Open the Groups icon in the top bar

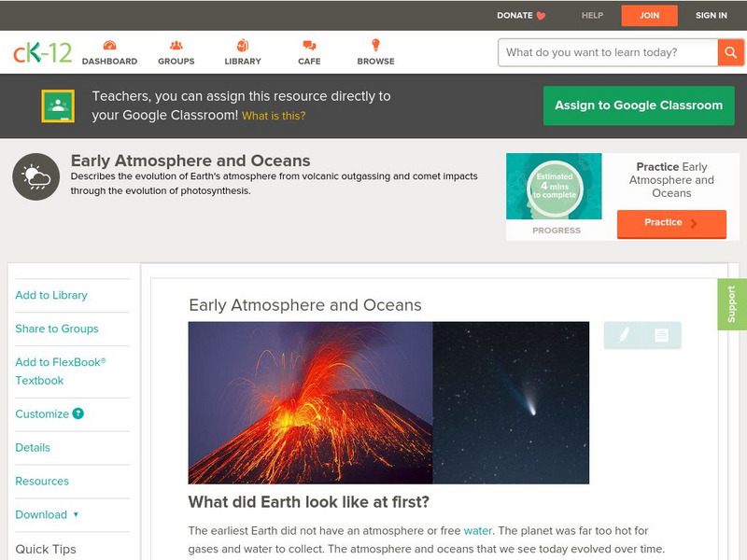[x=176, y=44]
